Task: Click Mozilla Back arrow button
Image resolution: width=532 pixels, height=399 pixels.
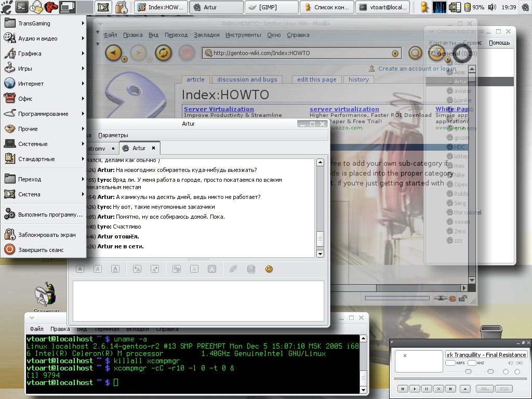Action: (113, 53)
